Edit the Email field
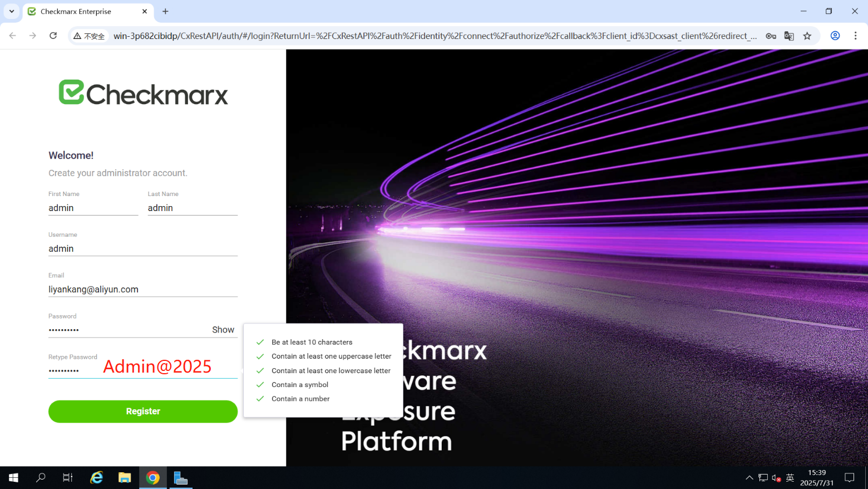 point(143,289)
